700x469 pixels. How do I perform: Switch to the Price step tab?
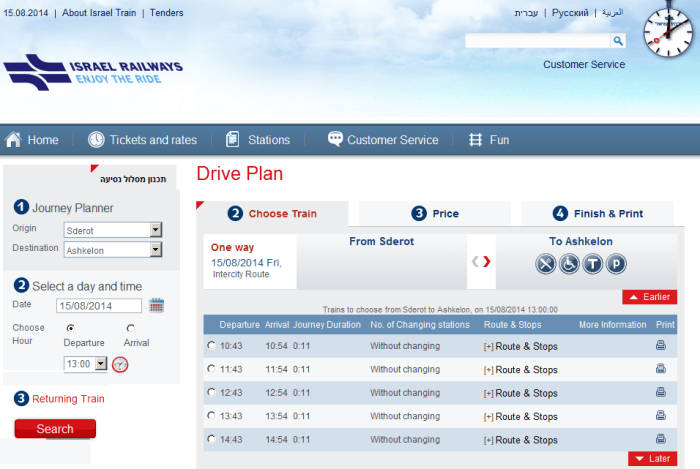pyautogui.click(x=435, y=214)
